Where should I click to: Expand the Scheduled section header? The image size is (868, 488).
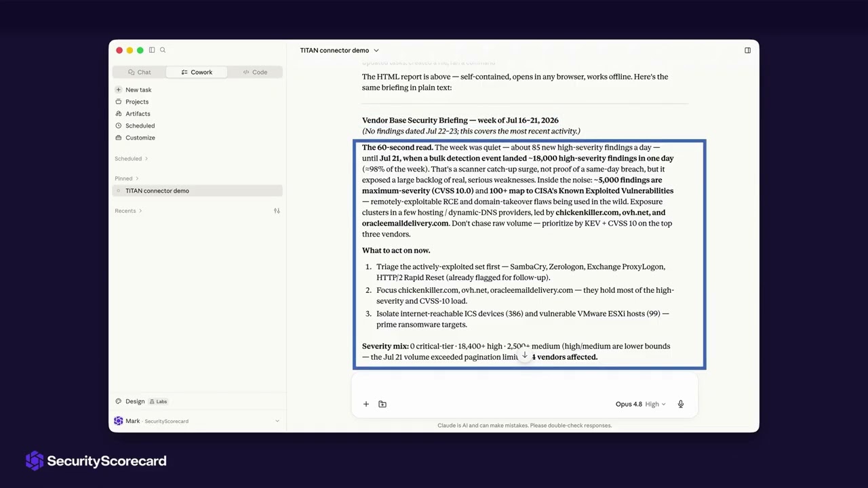131,159
